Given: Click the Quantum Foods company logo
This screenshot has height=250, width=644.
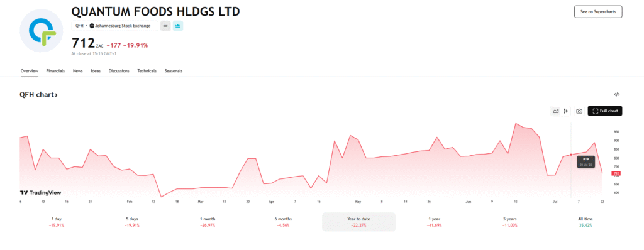Looking at the screenshot, I should point(41,31).
